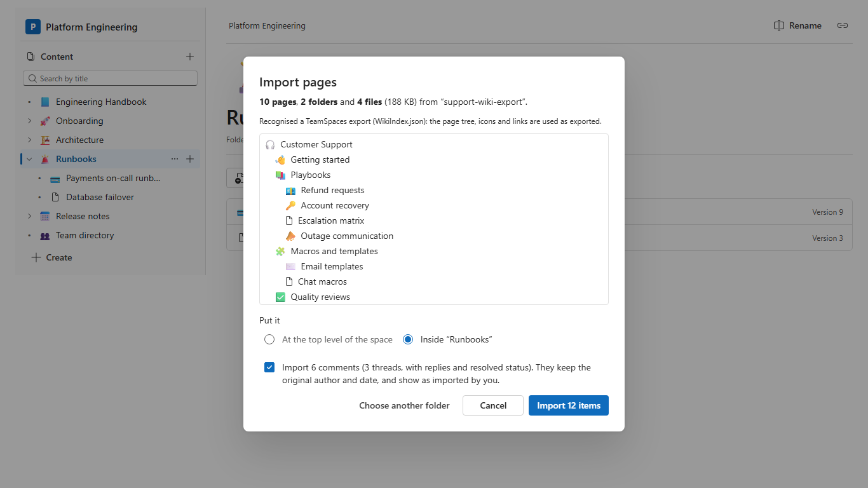868x488 pixels.
Task: Select the Inside "Runbooks" radio option
Action: 408,339
